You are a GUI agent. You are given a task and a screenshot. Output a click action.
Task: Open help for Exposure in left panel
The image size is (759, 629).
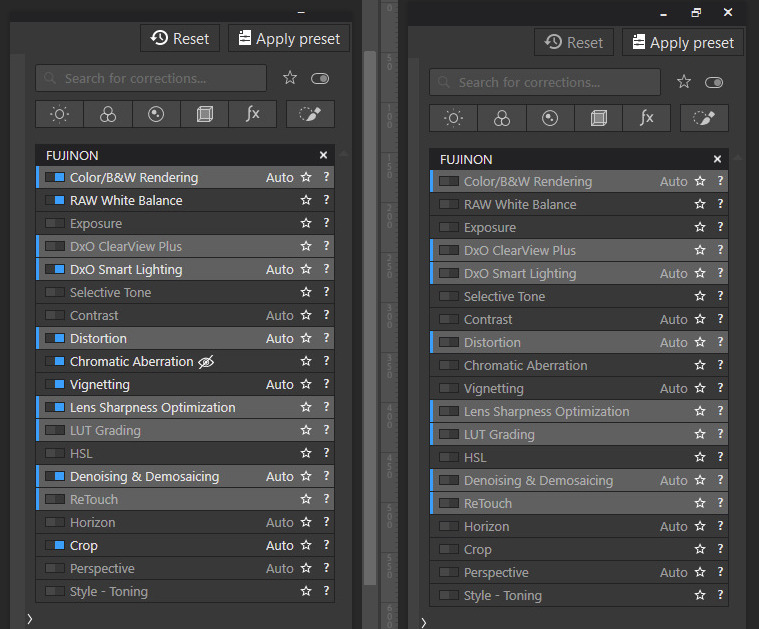[326, 224]
